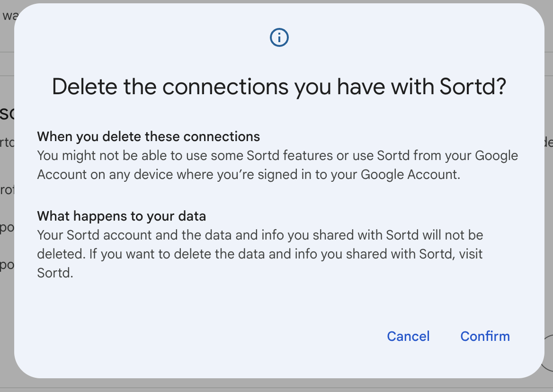Click the line starting "Account on any device"
The image size is (553, 392).
[x=248, y=174]
